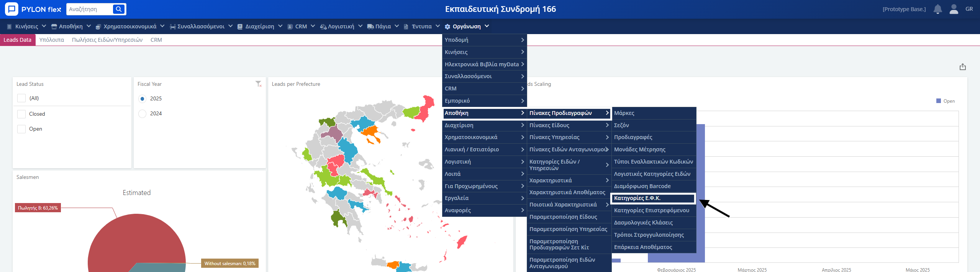Image resolution: width=980 pixels, height=272 pixels.
Task: Clear the Fiscal Year filter icon
Action: tap(259, 84)
